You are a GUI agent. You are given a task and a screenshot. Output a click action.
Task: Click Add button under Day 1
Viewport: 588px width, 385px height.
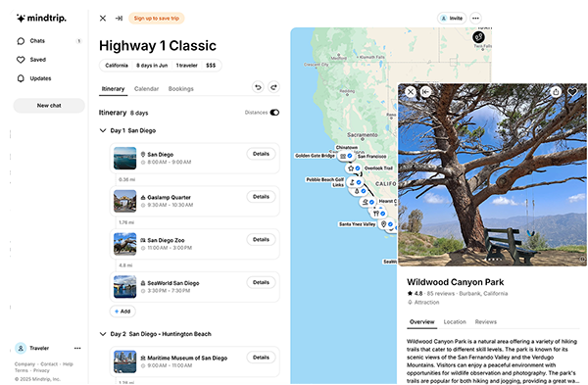click(122, 312)
